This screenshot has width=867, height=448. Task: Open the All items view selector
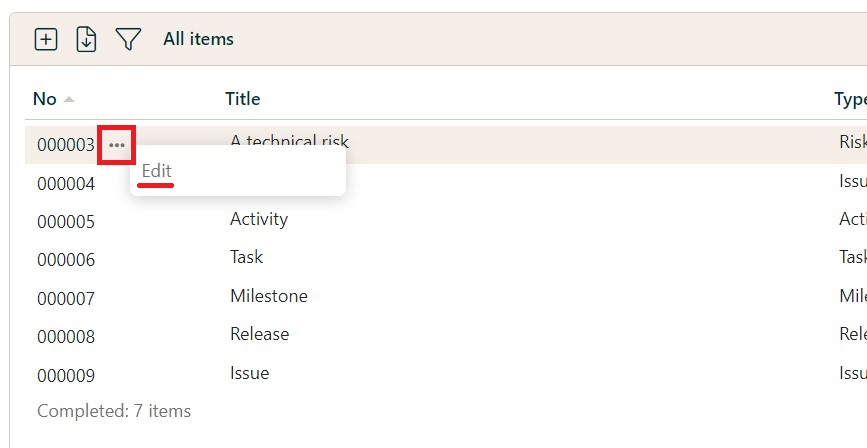point(198,39)
